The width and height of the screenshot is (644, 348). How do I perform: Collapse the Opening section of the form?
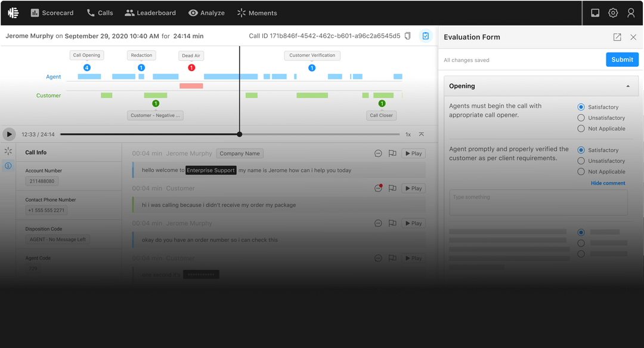coord(627,85)
